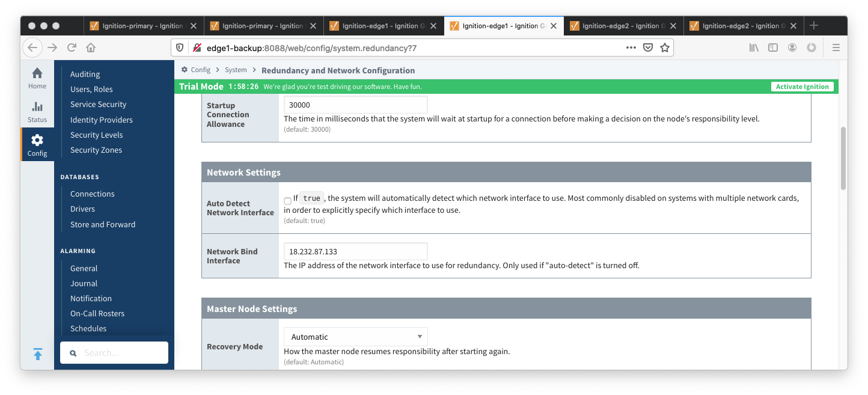Click the Save to Pocket icon
Viewport: 868px width, 395px height.
(648, 47)
